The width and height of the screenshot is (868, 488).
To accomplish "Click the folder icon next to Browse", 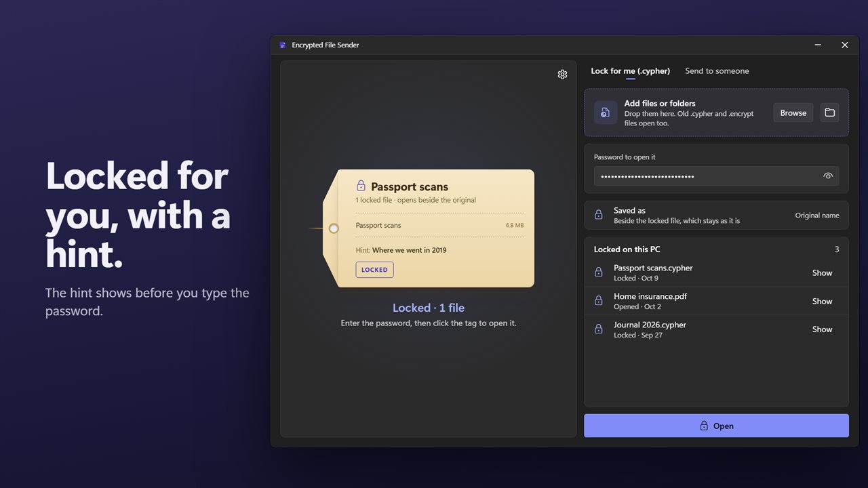I will tap(829, 113).
